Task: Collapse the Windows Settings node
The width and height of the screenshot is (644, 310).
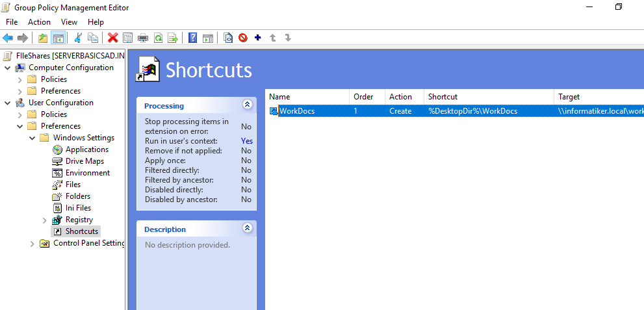Action: coord(32,138)
